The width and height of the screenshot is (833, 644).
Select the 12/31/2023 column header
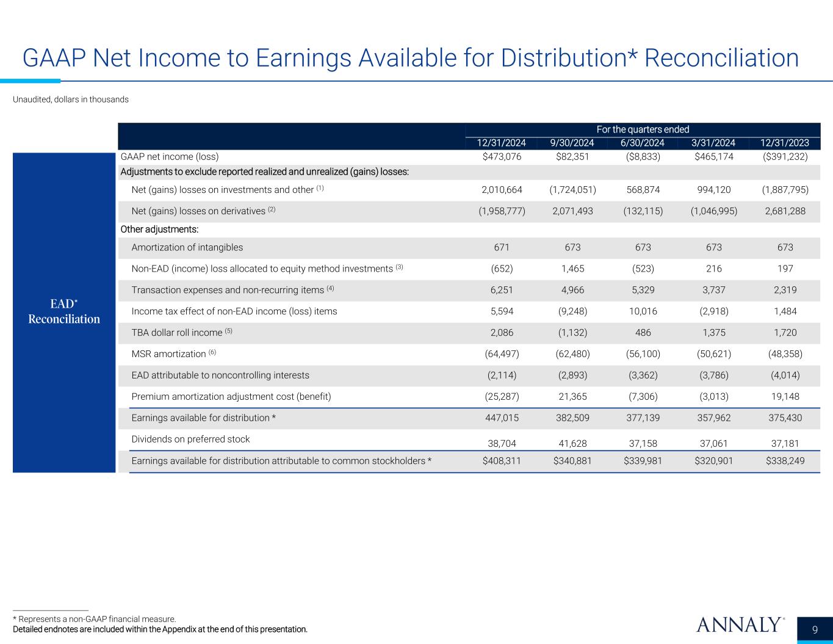[x=785, y=143]
